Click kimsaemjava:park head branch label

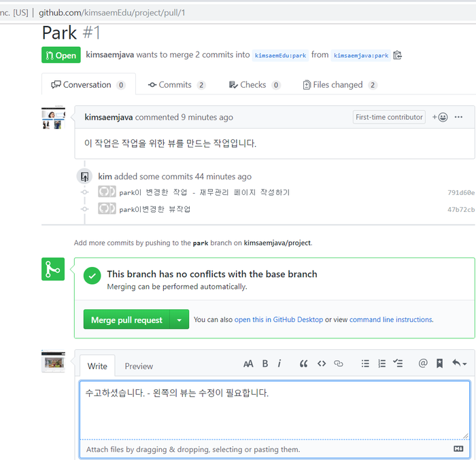(x=361, y=56)
